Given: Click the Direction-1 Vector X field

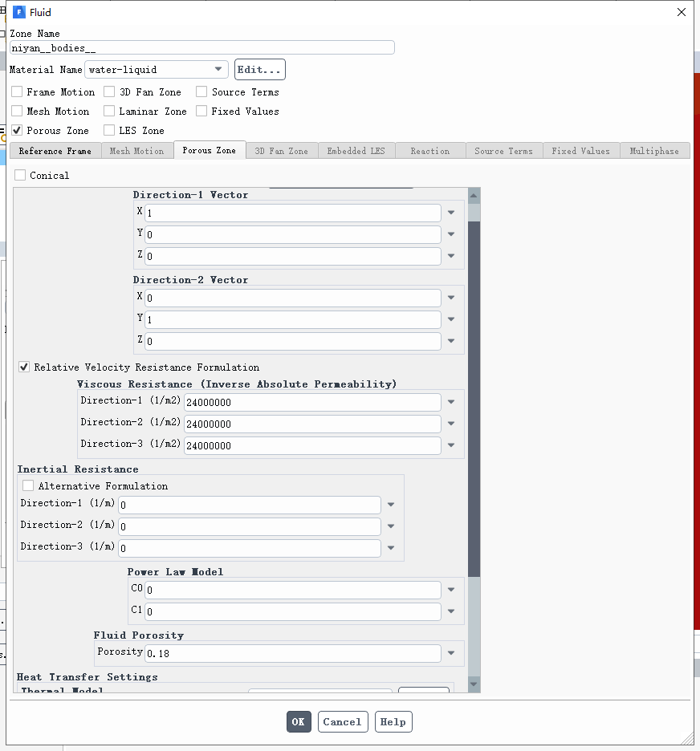Looking at the screenshot, I should [x=293, y=213].
